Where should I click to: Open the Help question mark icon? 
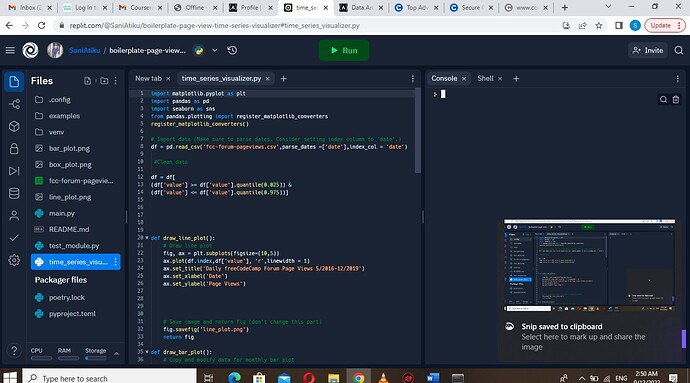(x=14, y=351)
